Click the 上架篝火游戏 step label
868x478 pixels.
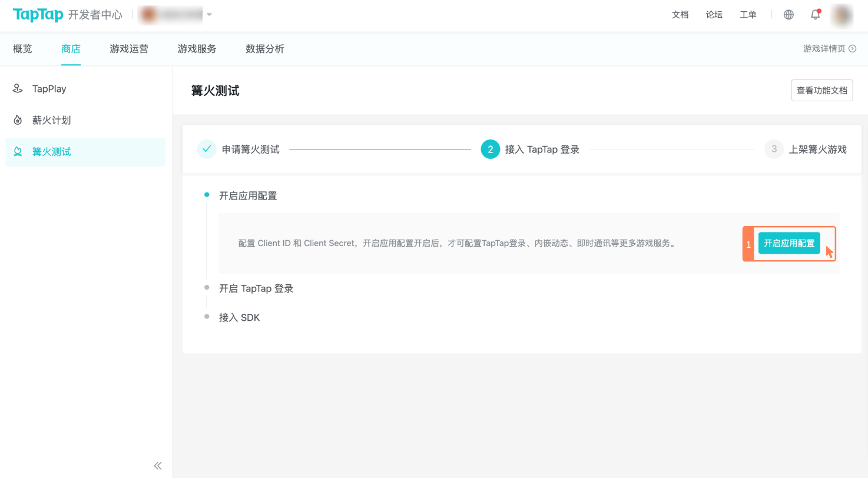click(818, 150)
